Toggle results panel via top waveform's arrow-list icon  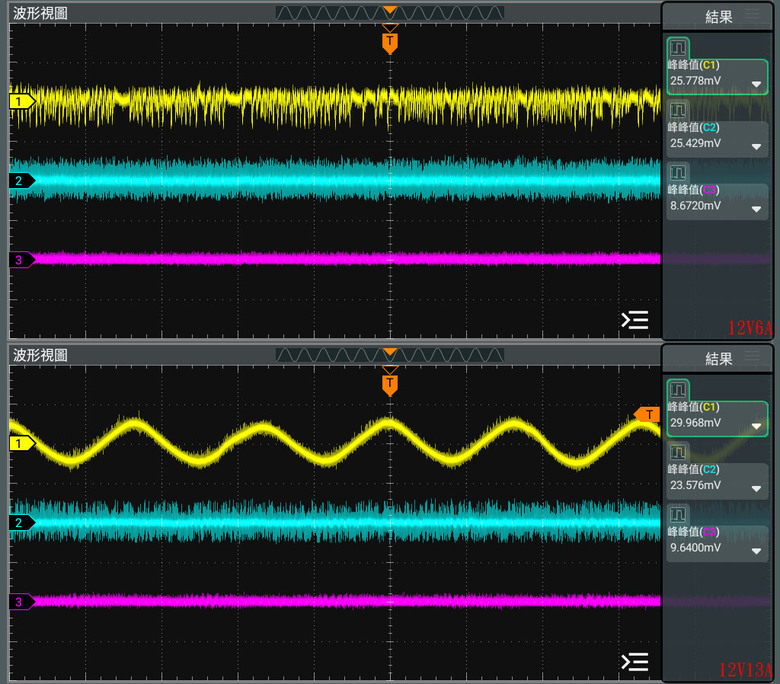[x=635, y=320]
